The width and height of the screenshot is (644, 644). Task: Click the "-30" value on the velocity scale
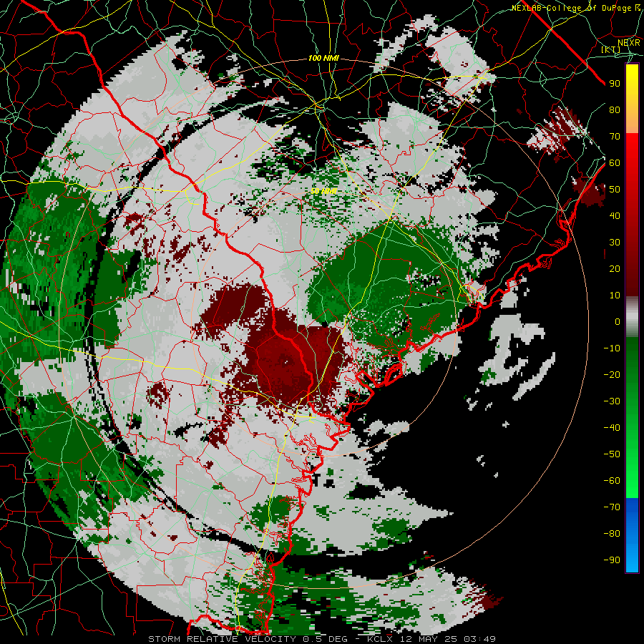point(612,401)
